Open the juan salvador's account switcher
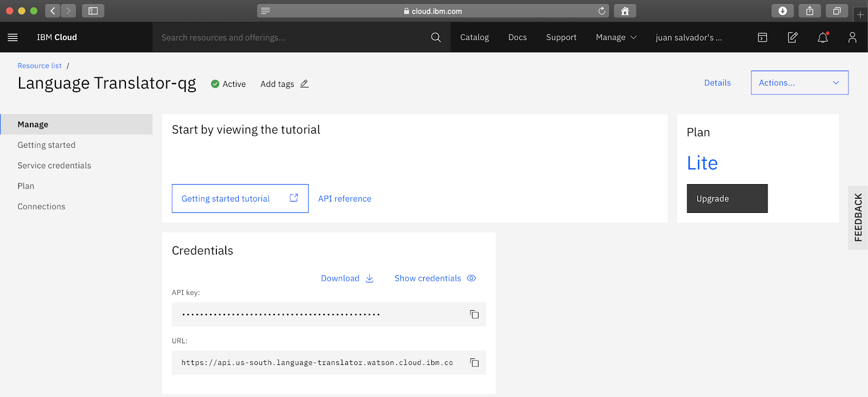Screen dimensions: 868x397 tap(688, 37)
